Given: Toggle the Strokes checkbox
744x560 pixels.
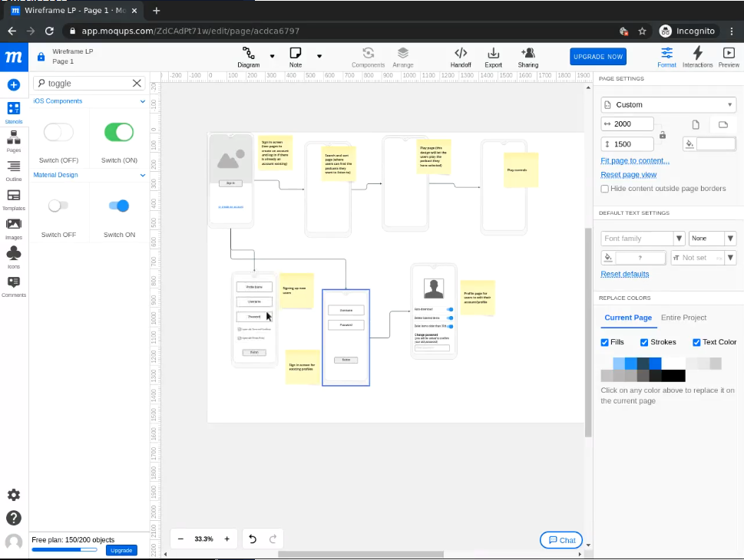Looking at the screenshot, I should tap(645, 342).
